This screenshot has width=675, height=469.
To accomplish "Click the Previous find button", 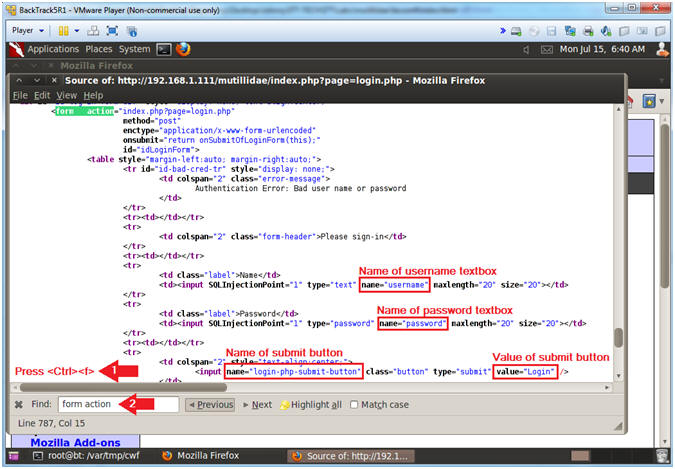I will point(211,405).
